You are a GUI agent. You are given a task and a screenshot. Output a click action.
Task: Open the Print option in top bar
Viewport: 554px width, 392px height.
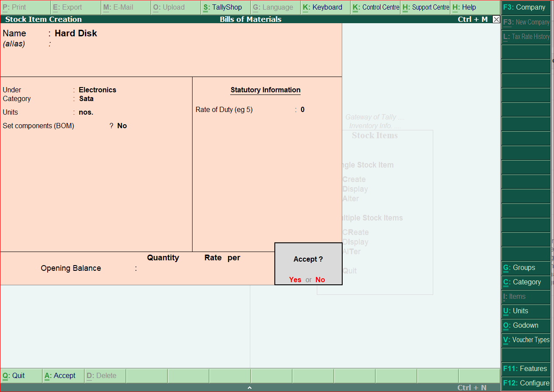click(25, 7)
